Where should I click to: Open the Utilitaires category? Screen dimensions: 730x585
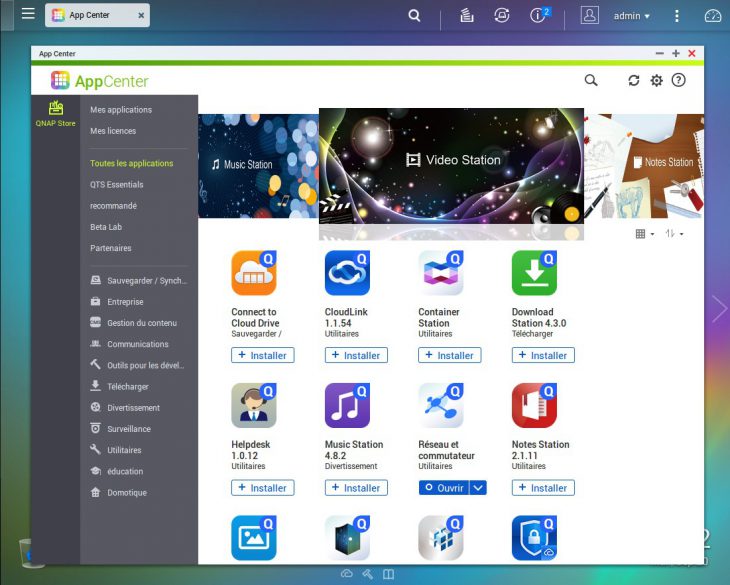click(x=125, y=450)
